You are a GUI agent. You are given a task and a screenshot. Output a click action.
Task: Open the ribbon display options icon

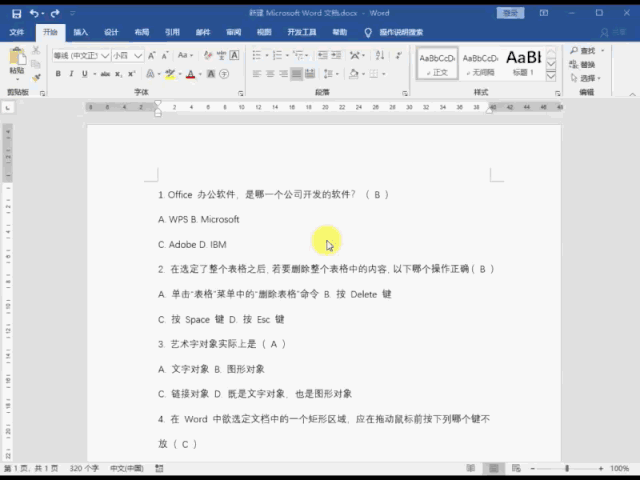(x=544, y=13)
